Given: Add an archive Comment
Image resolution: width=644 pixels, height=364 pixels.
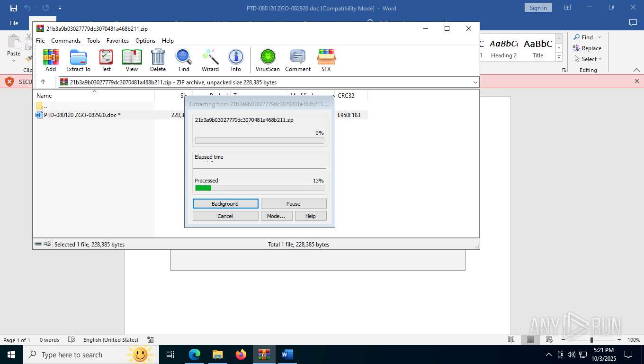Looking at the screenshot, I should click(298, 60).
